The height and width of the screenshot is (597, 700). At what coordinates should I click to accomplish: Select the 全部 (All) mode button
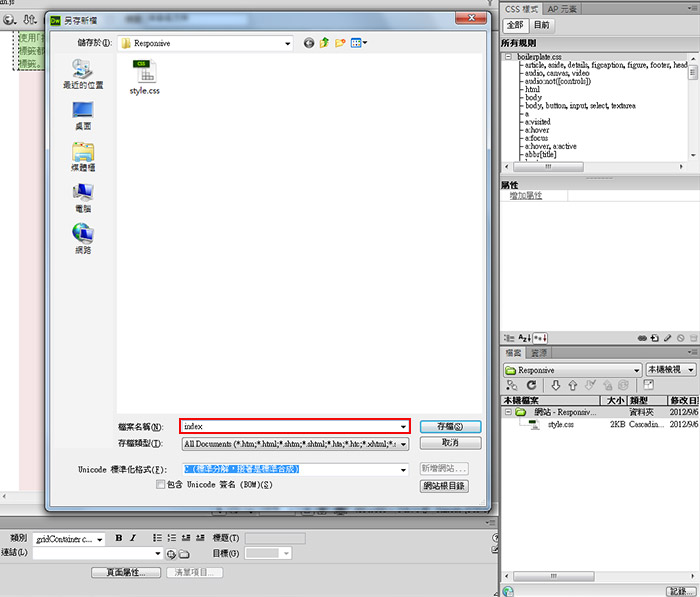(515, 25)
